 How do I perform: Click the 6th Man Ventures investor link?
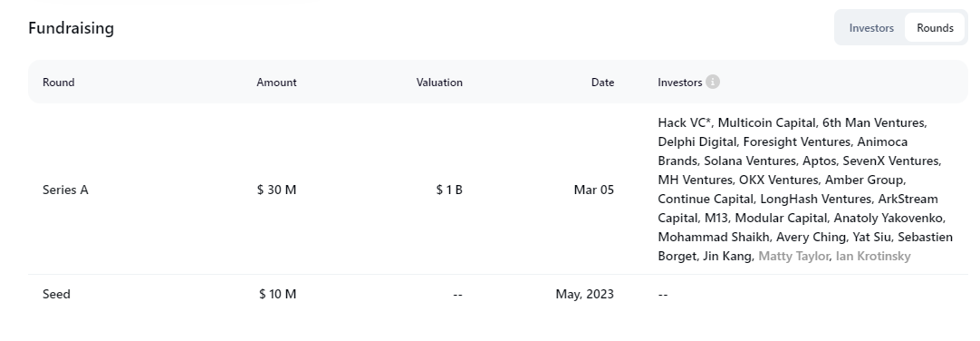coord(873,122)
